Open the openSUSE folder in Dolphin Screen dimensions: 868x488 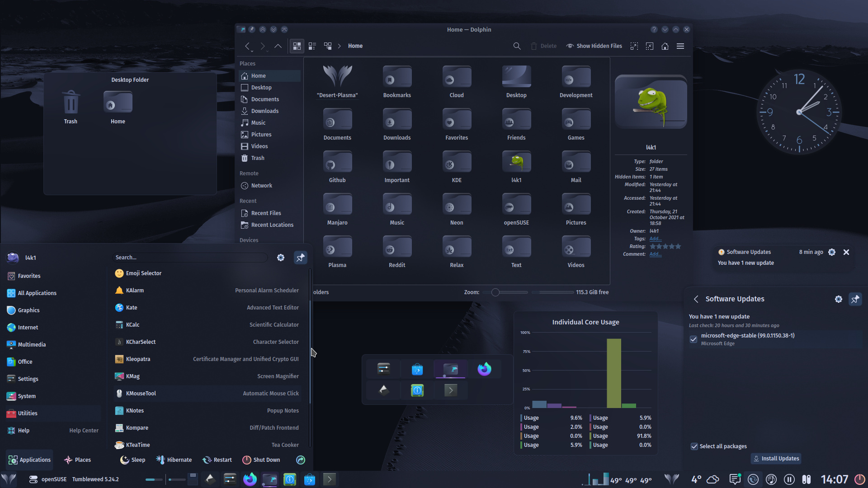pyautogui.click(x=516, y=209)
